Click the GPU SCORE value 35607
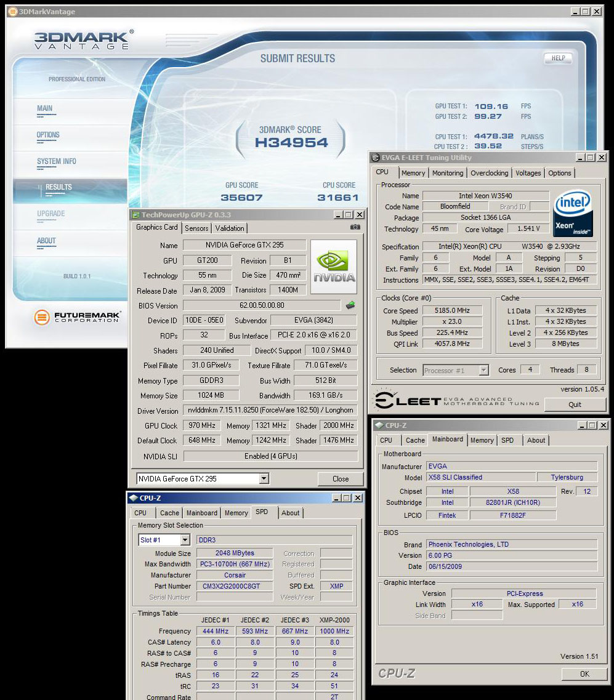Screen dimensions: 614x700 click(x=241, y=198)
